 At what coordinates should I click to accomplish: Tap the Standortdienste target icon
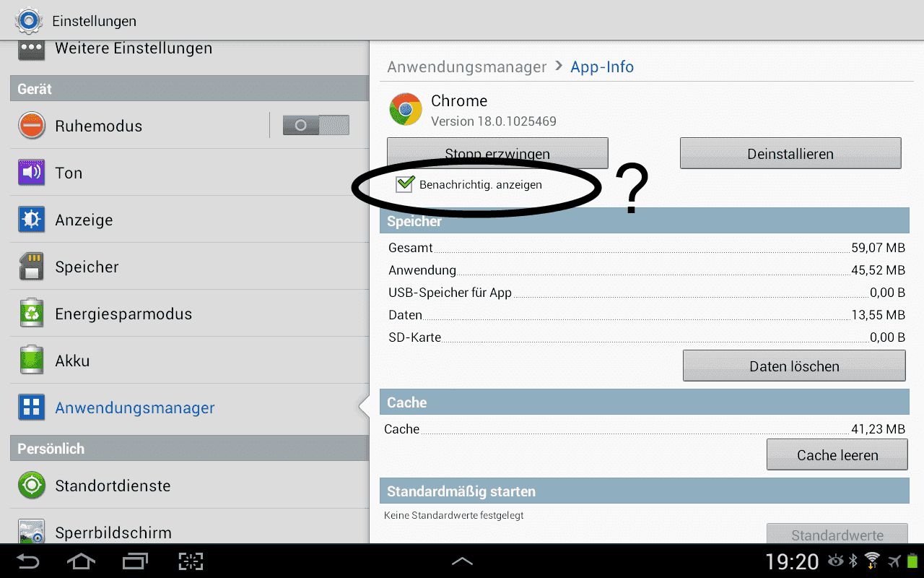point(32,486)
